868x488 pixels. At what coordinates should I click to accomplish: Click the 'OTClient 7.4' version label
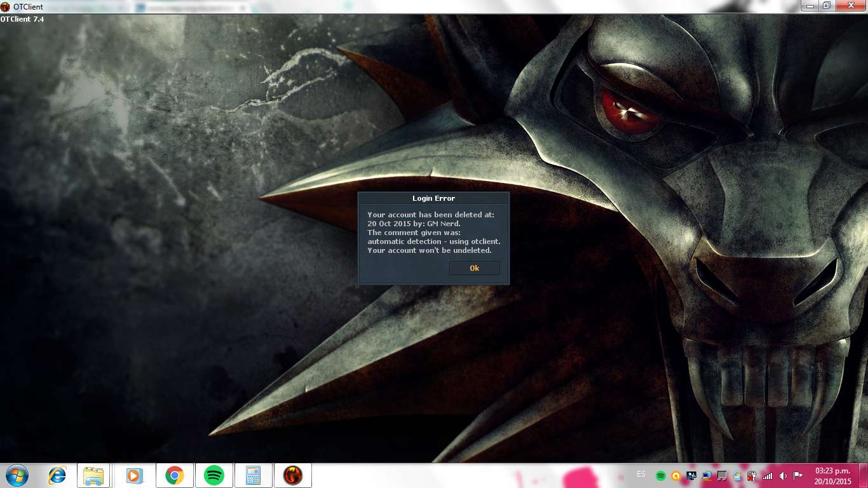(x=22, y=19)
